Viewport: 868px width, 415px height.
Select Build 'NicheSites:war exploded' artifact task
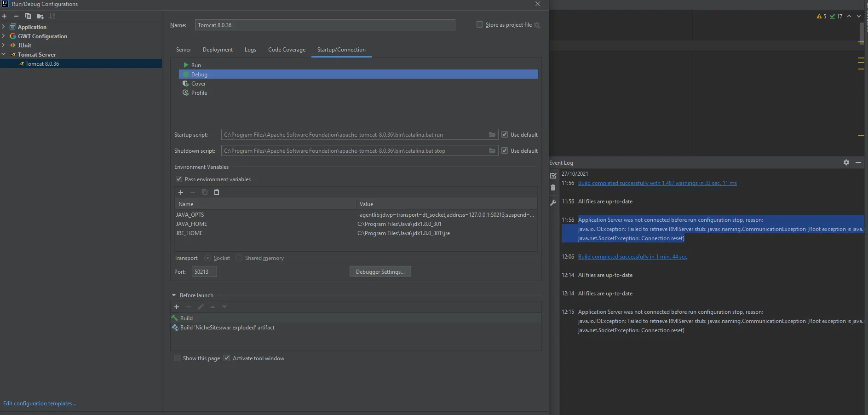[356, 328]
